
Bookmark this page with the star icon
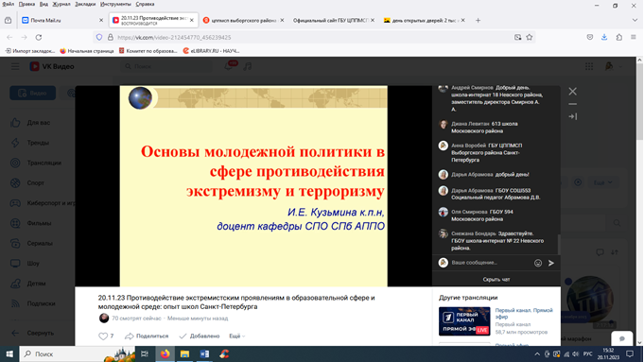point(530,37)
